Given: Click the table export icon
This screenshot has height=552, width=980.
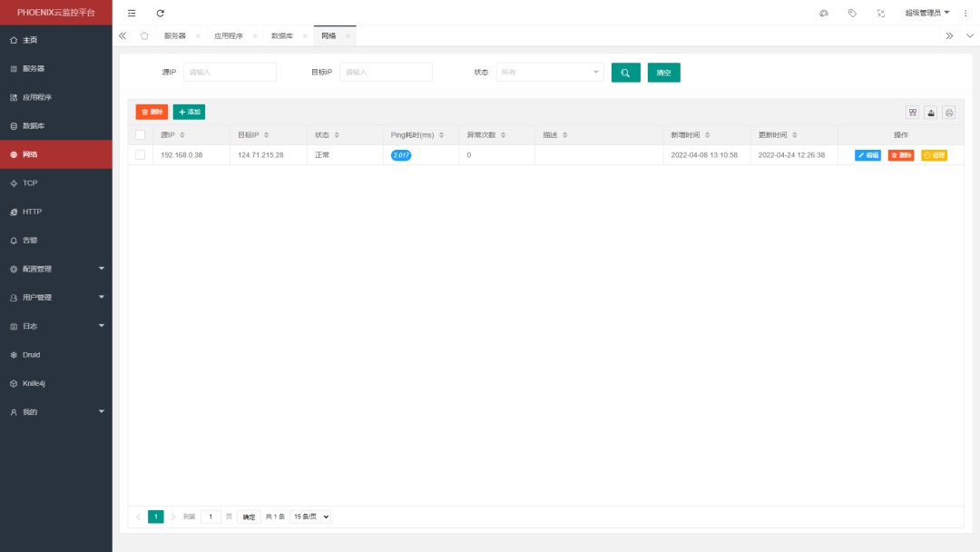Looking at the screenshot, I should click(x=931, y=113).
